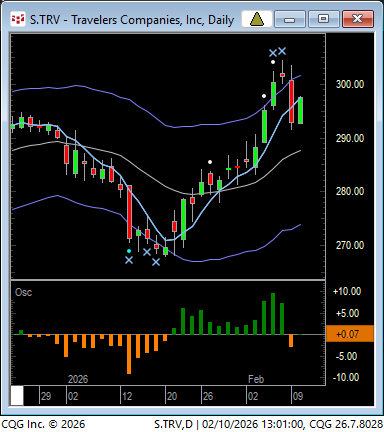
Task: Click the 270.00 price axis label
Action: [x=350, y=246]
